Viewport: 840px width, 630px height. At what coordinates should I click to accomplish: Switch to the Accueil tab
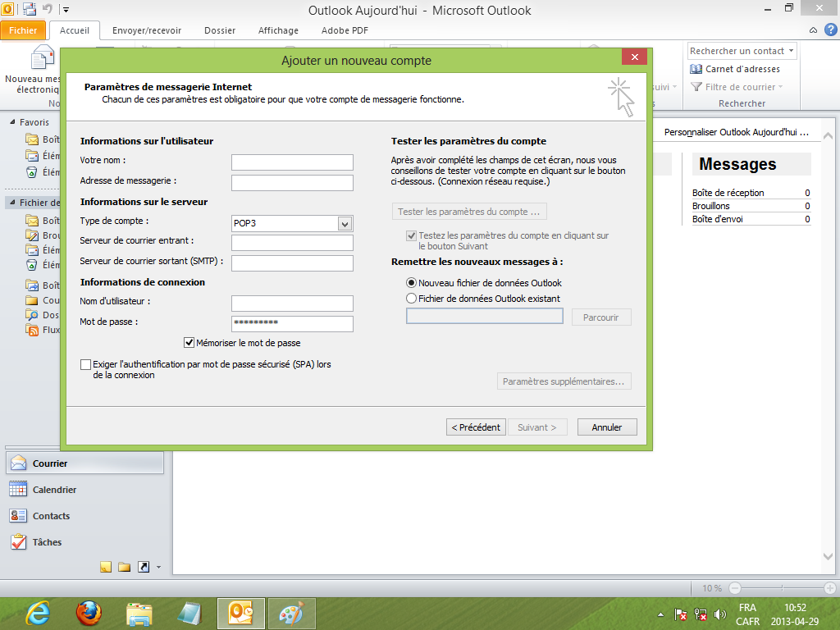(75, 30)
